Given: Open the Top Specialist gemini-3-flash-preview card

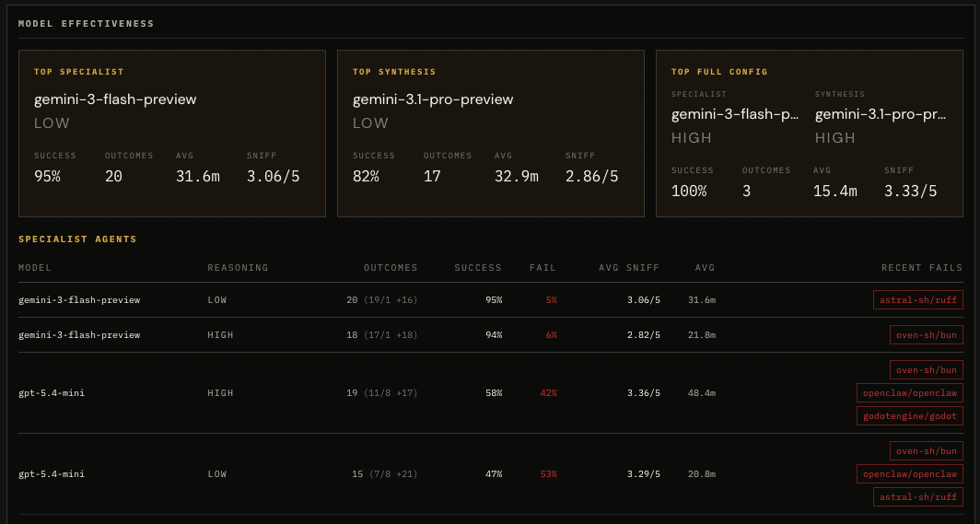Looking at the screenshot, I should click(x=172, y=134).
